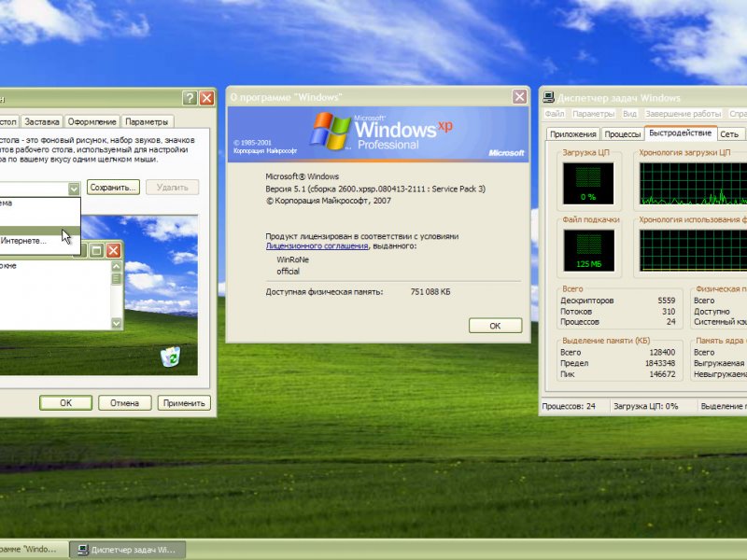747x560 pixels.
Task: Click the Загрузка ЦП gauge showing 0 %
Action: point(588,183)
